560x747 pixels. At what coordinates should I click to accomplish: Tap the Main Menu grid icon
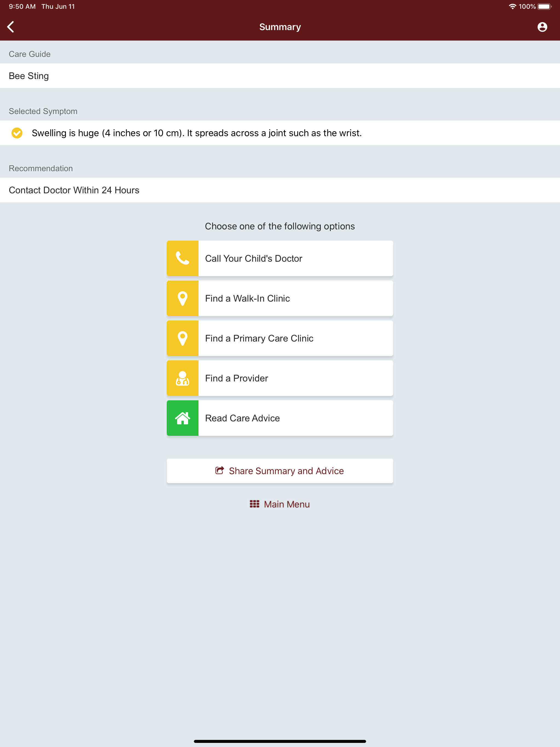[254, 504]
